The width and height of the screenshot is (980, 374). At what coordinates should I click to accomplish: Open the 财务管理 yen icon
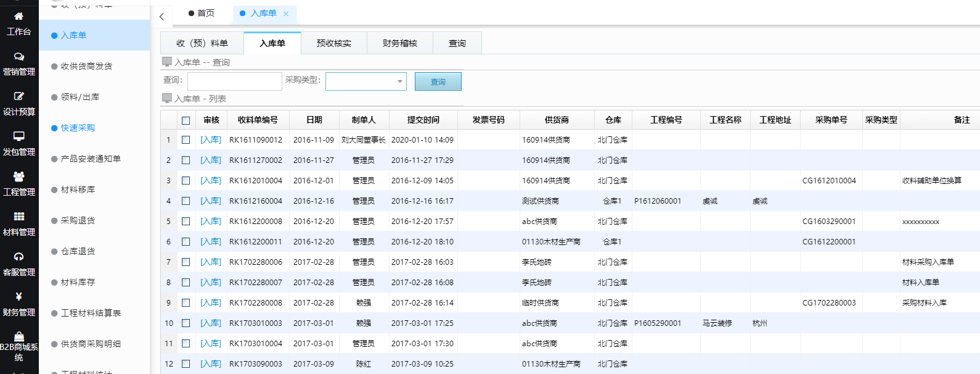(18, 297)
